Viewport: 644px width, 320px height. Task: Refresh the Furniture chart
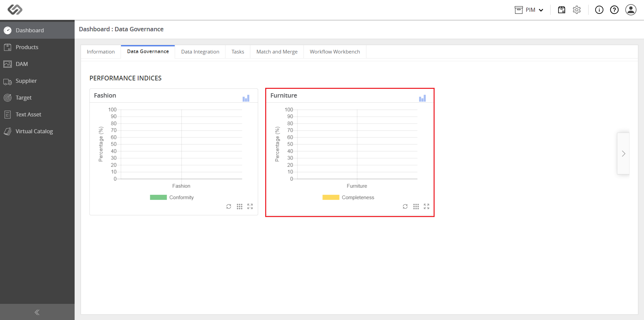pyautogui.click(x=405, y=207)
